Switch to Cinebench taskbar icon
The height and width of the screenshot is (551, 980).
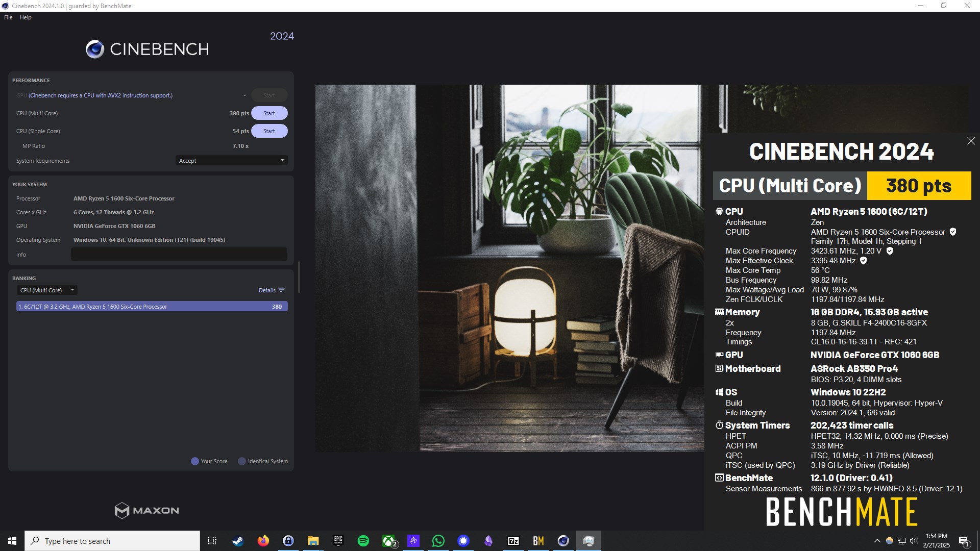(563, 541)
